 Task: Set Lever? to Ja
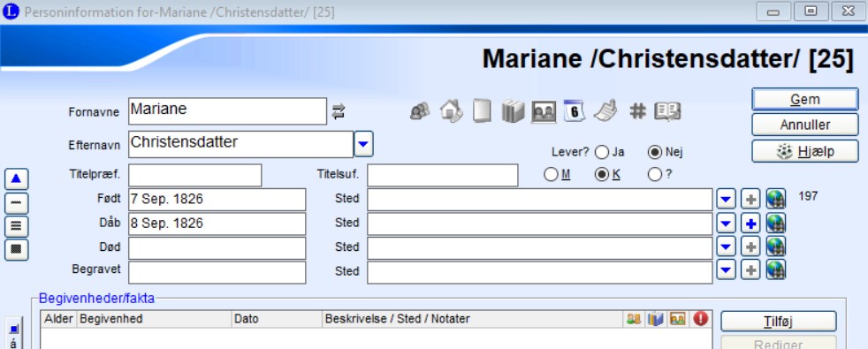[602, 152]
